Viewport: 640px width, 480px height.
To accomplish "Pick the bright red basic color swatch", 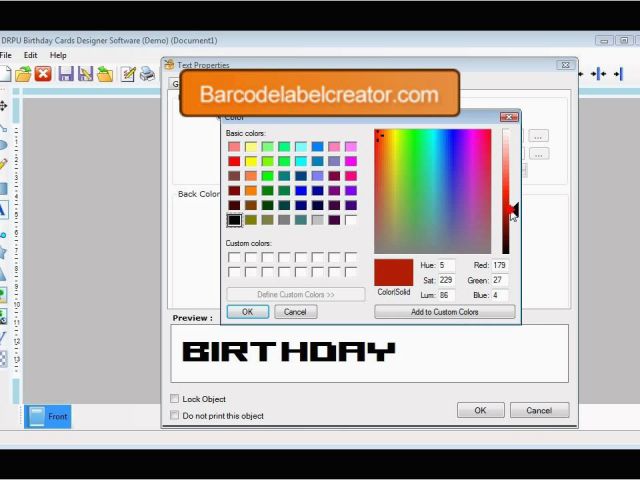I will pos(234,161).
